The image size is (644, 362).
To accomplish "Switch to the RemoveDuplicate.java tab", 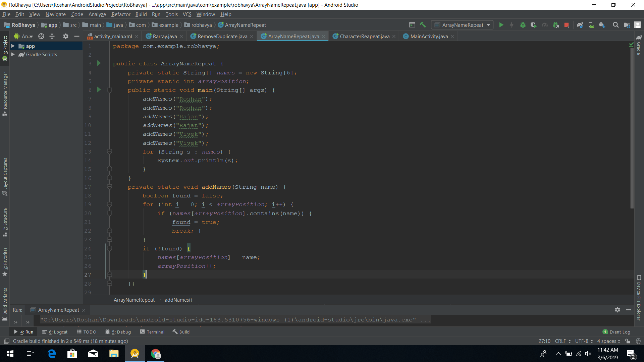I will [222, 36].
